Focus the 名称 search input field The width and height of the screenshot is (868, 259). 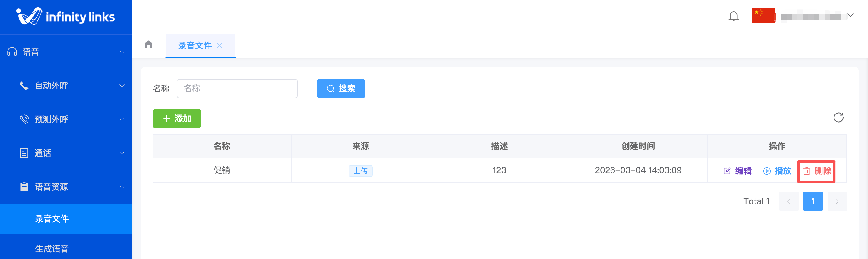click(x=237, y=89)
